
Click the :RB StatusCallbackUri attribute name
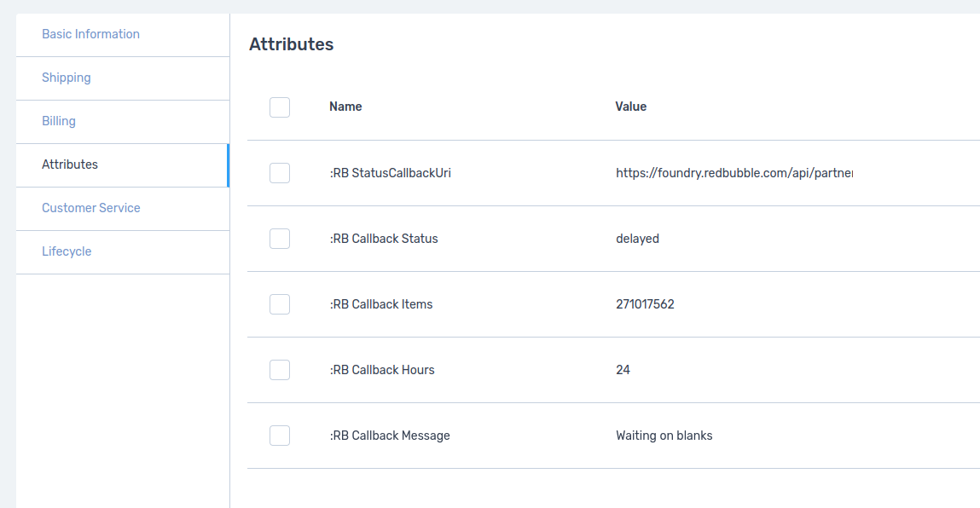(x=390, y=173)
